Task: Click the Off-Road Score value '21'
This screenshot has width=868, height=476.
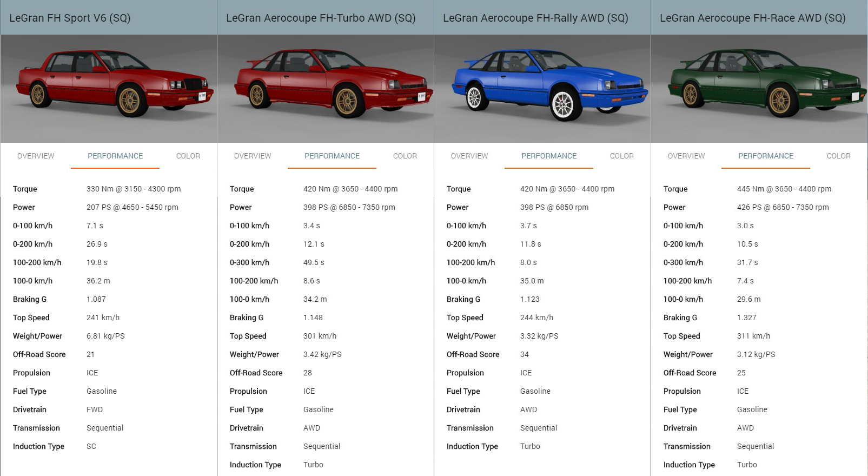Action: click(90, 354)
